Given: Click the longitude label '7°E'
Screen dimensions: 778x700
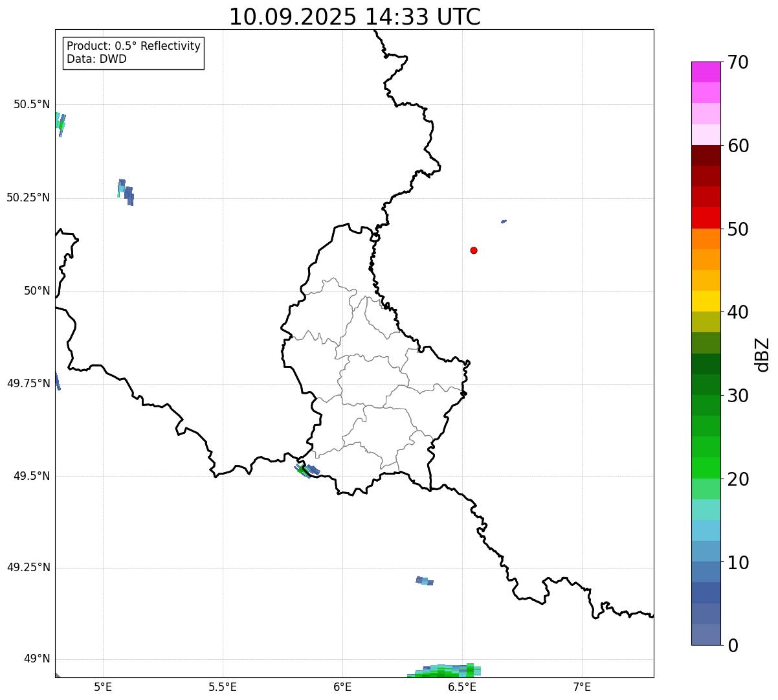Looking at the screenshot, I should [x=582, y=686].
